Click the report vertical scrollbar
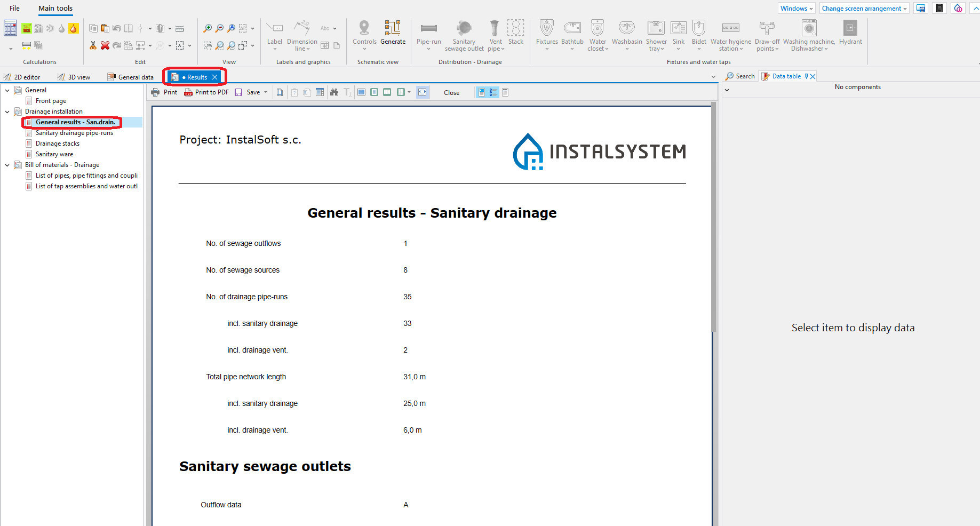 coord(714,219)
